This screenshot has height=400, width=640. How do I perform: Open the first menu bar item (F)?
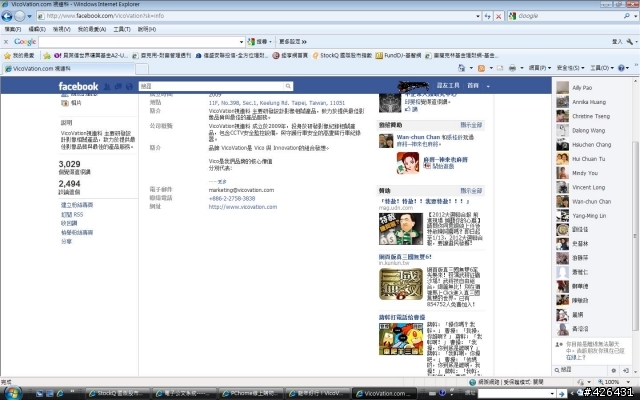click(x=13, y=29)
